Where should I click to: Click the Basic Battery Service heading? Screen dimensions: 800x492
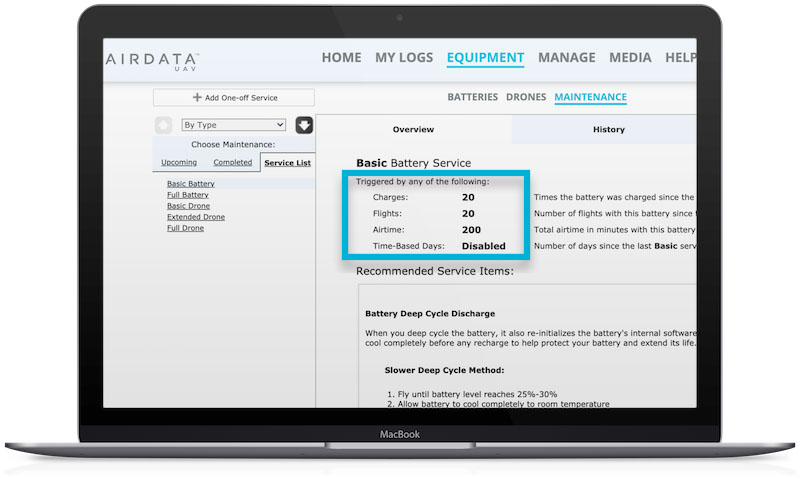414,163
